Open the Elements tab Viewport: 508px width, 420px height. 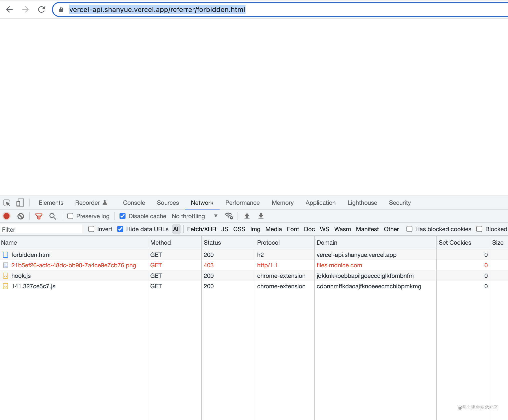[x=51, y=203]
